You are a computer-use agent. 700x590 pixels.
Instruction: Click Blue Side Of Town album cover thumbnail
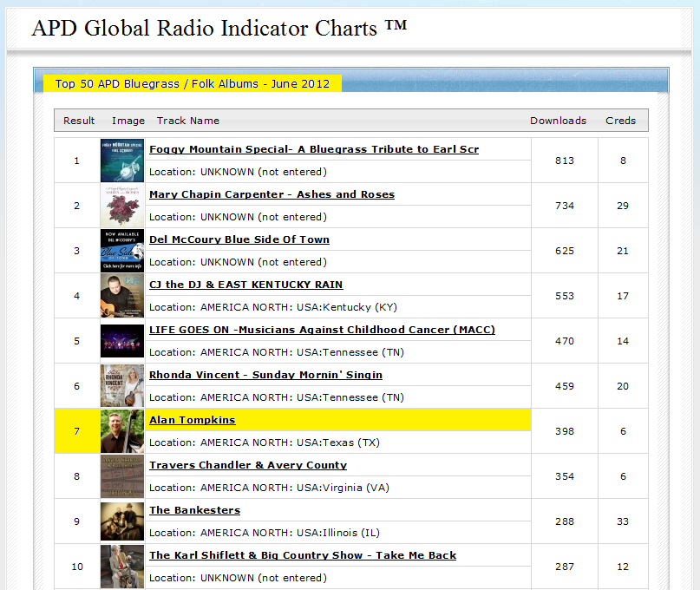tap(122, 251)
